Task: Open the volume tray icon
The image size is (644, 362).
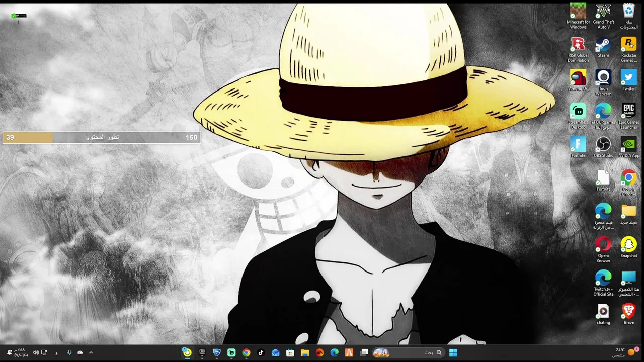Action: tap(36, 352)
